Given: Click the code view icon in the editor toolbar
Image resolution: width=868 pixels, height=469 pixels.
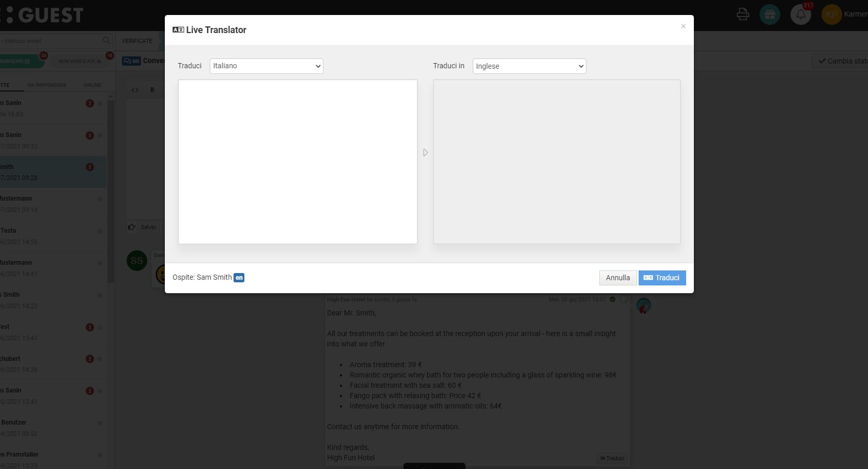Looking at the screenshot, I should click(135, 90).
